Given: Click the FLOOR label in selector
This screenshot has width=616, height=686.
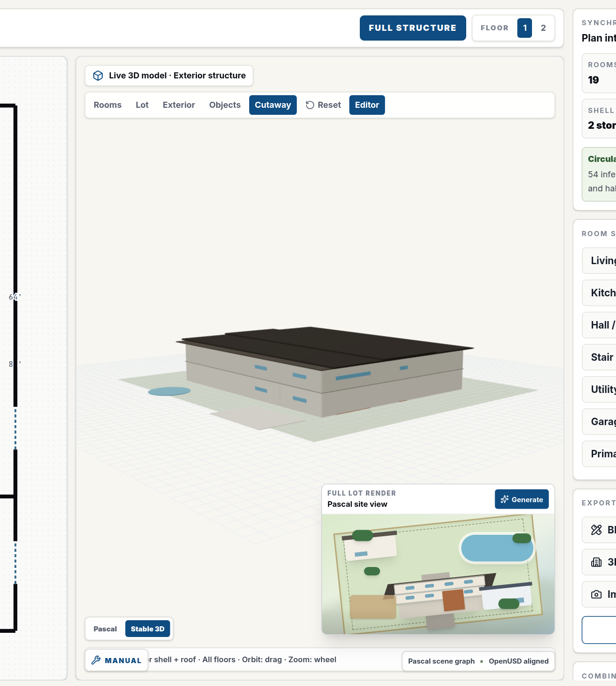Looking at the screenshot, I should coord(495,28).
